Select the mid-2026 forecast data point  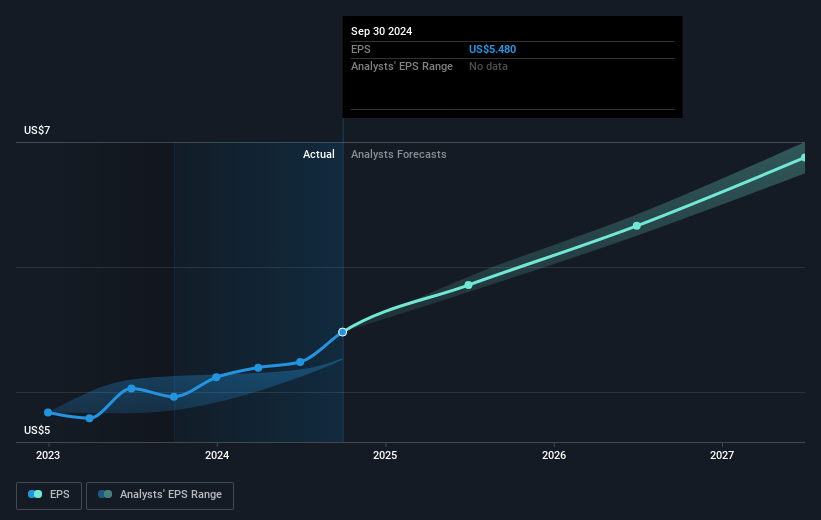point(637,226)
